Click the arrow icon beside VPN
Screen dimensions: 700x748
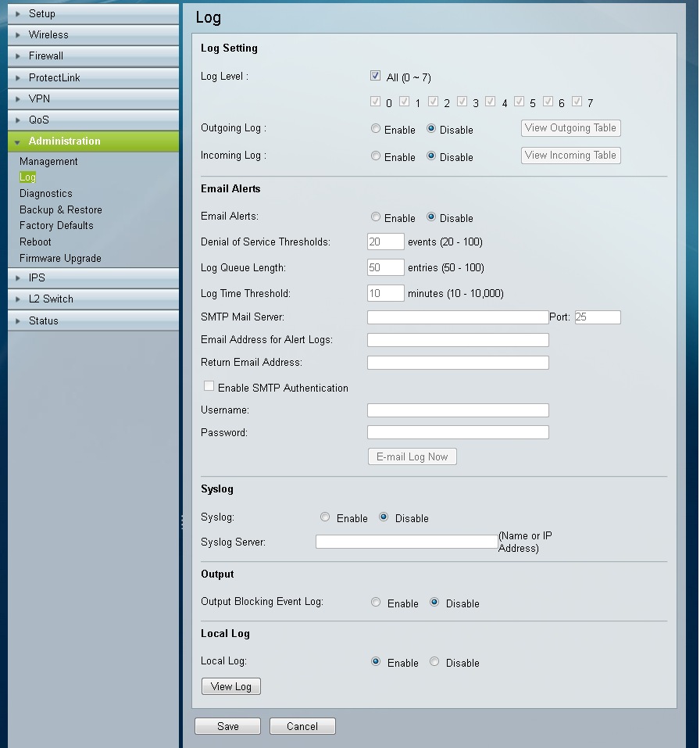(x=17, y=98)
